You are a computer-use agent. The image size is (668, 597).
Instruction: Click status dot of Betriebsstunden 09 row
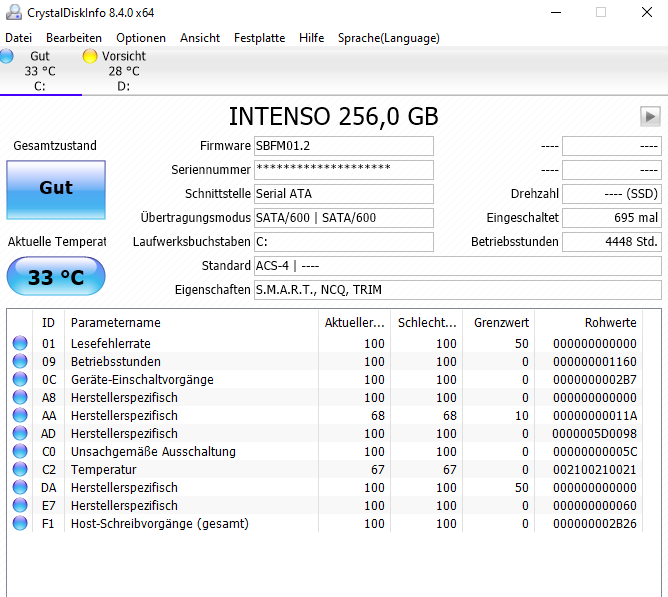point(20,361)
